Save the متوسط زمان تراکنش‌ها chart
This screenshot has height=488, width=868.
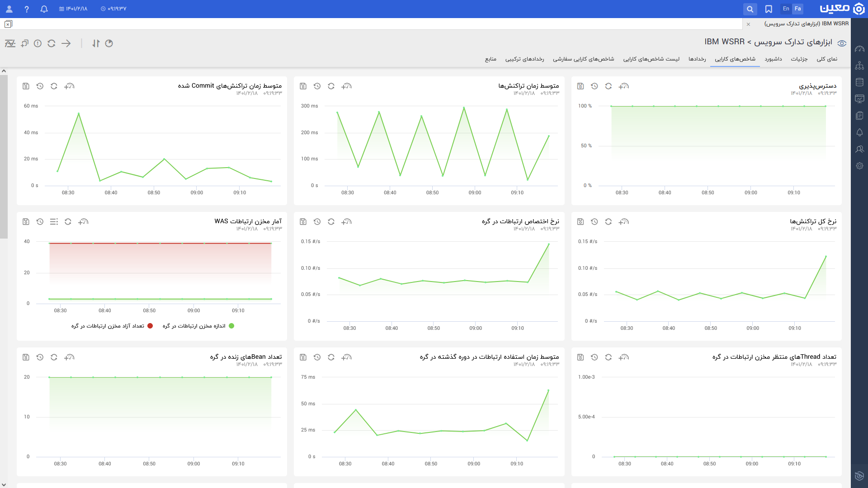303,86
